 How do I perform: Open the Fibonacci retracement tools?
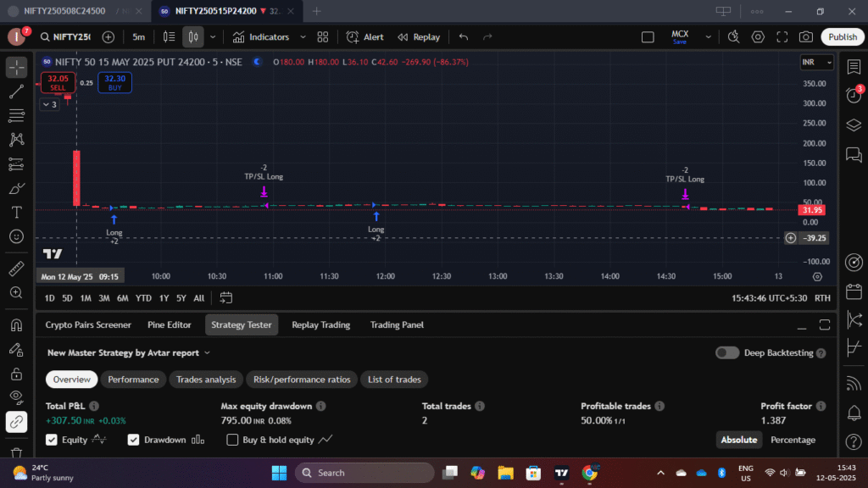coord(17,115)
